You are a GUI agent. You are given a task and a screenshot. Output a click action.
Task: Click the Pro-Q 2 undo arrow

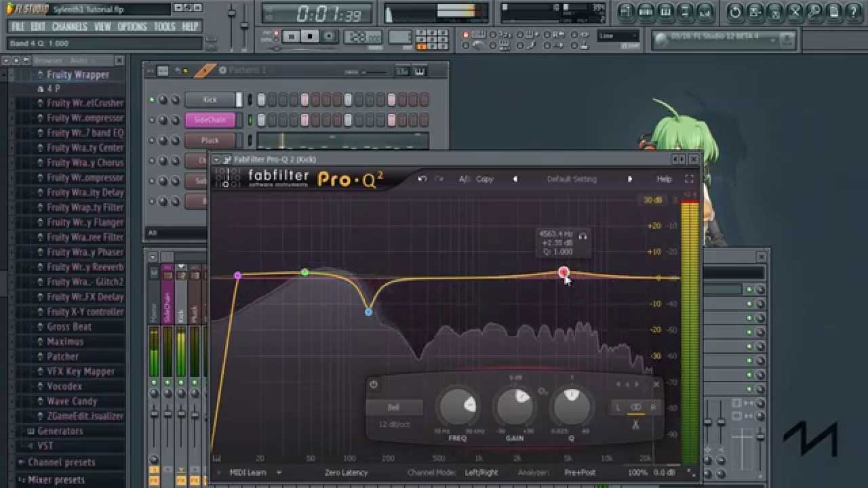422,179
